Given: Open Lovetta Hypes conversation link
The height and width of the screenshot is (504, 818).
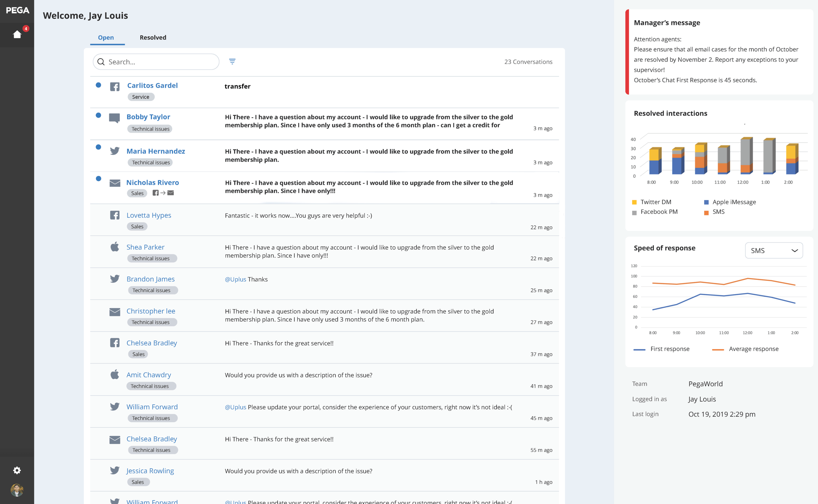Looking at the screenshot, I should coord(149,215).
